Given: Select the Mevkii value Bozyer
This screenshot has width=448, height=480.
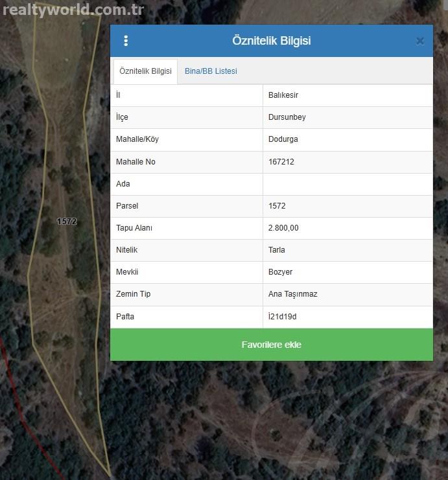Looking at the screenshot, I should [280, 272].
